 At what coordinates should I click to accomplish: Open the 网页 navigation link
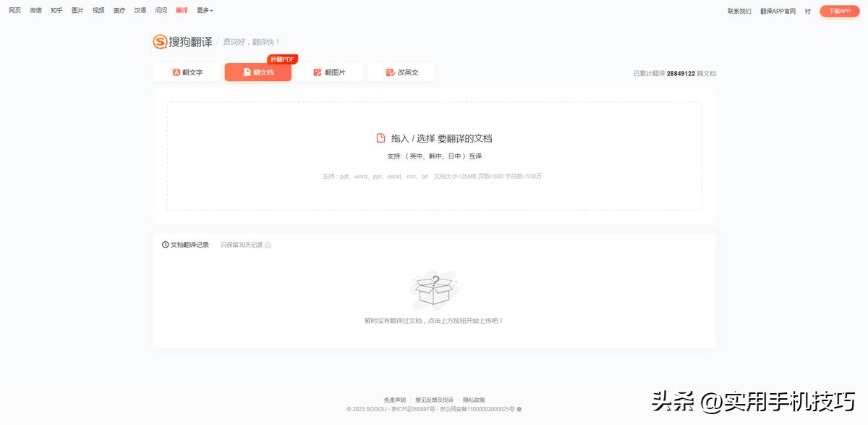click(14, 10)
